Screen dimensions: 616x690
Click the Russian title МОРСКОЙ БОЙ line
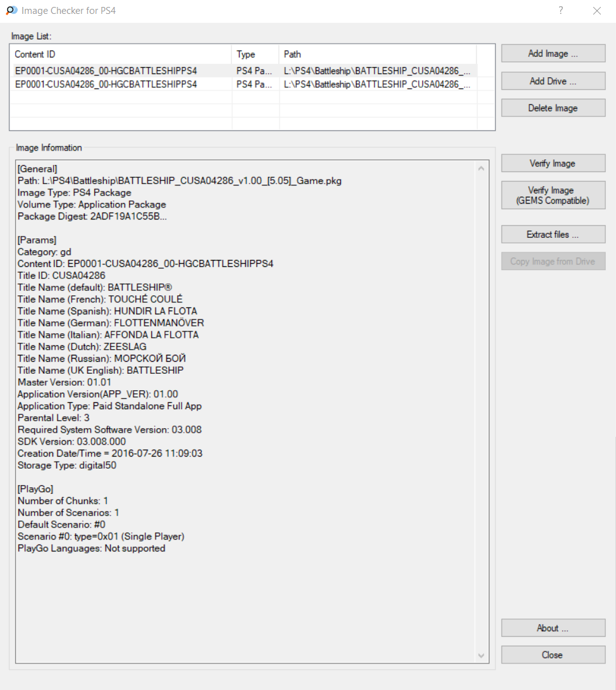click(x=102, y=359)
